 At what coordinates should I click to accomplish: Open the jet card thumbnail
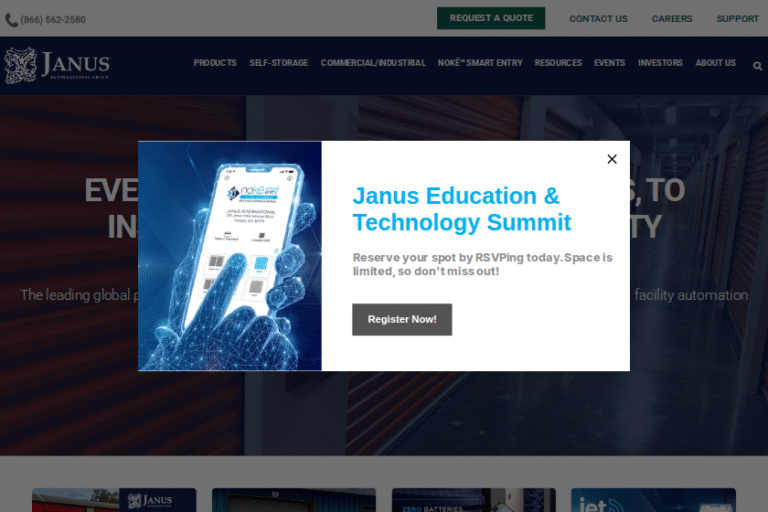point(652,500)
